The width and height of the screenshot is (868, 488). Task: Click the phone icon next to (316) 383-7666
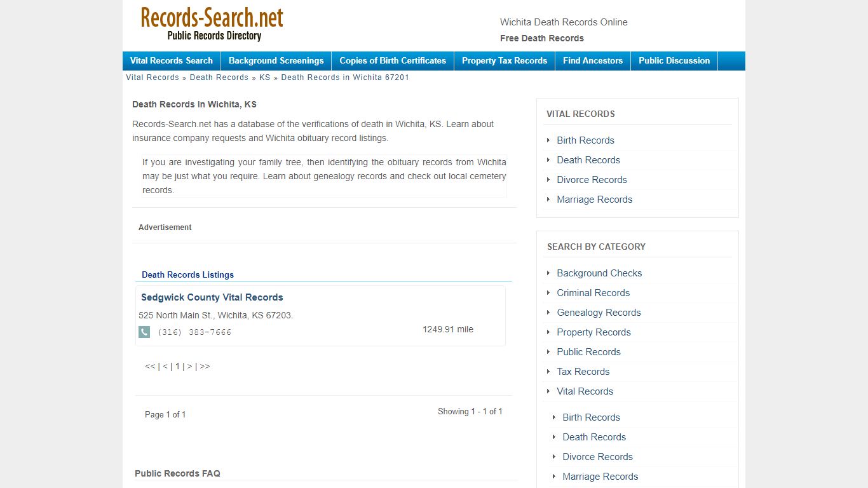coord(144,332)
